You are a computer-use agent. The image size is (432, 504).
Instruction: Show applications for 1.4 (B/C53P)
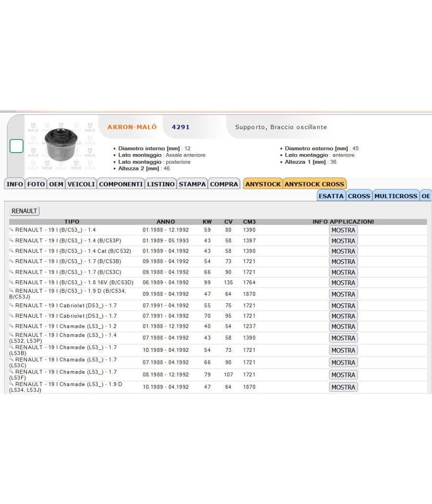tap(343, 241)
